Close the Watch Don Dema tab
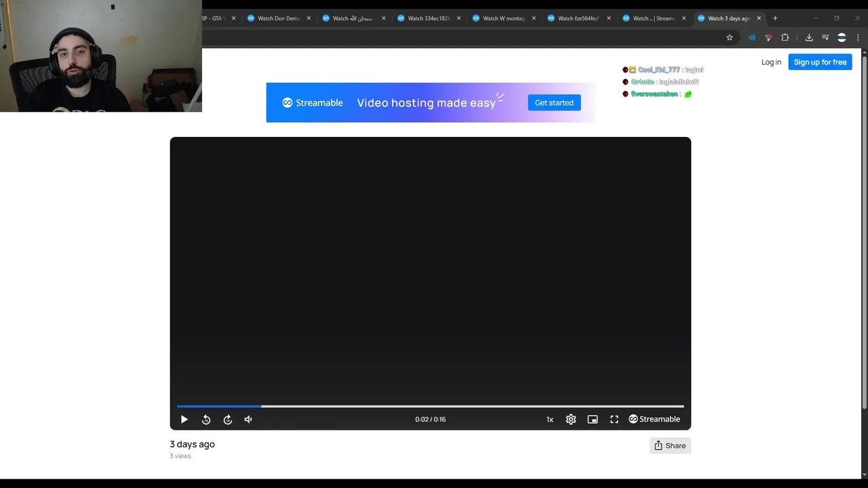 pyautogui.click(x=309, y=18)
